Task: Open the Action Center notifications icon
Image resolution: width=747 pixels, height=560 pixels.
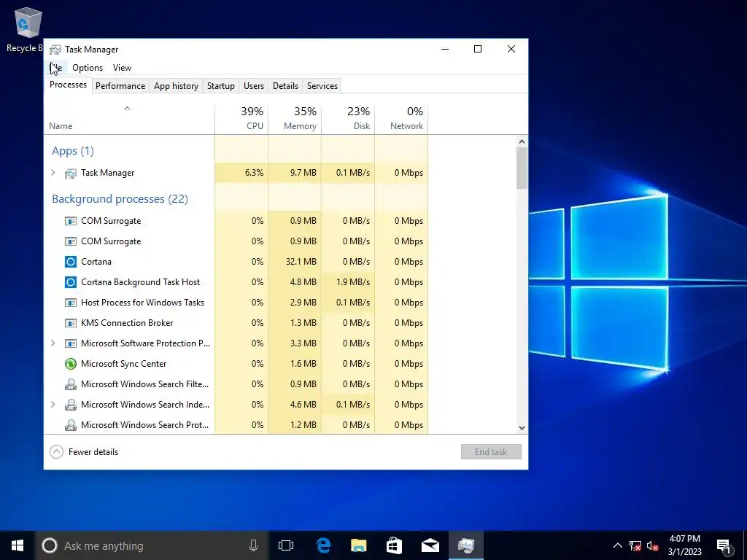Action: [723, 545]
